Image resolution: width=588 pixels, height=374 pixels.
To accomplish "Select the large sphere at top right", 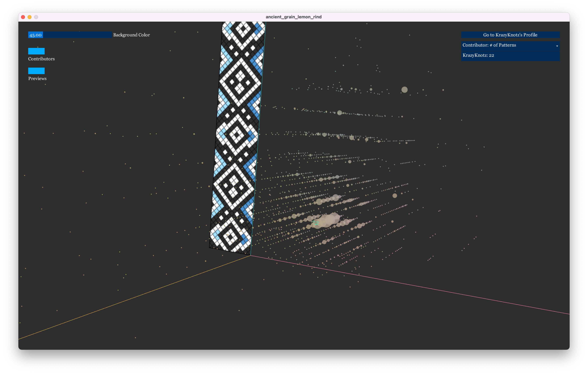I will tap(404, 90).
